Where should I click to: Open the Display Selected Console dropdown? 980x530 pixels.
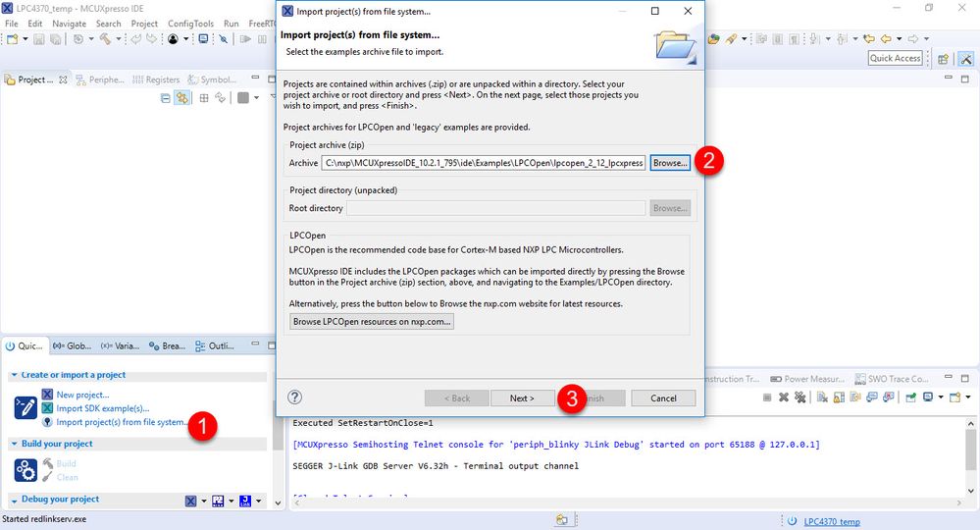coord(941,397)
